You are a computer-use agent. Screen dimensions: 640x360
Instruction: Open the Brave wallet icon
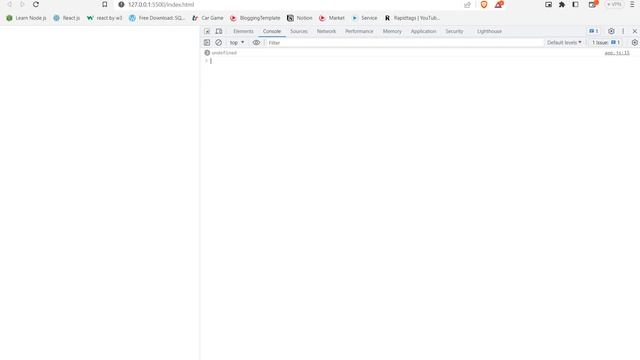pyautogui.click(x=592, y=4)
